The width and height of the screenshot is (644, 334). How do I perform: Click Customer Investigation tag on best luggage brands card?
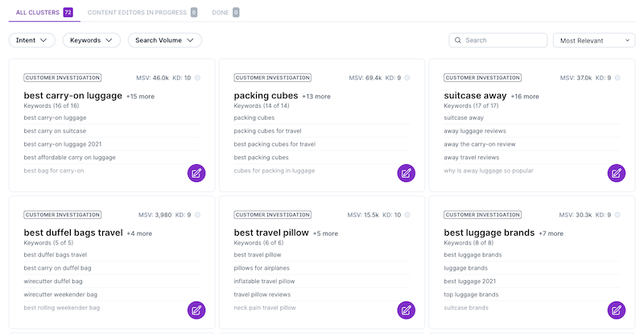point(482,215)
